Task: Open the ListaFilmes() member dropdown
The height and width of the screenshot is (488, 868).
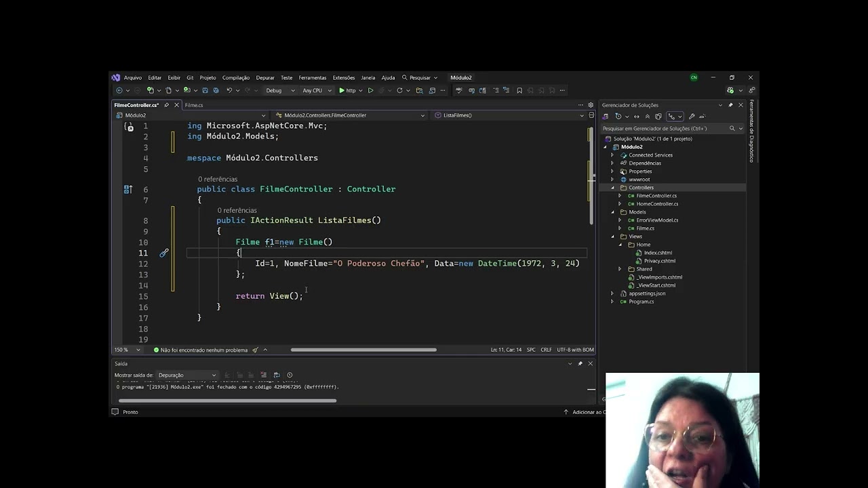Action: coord(510,115)
